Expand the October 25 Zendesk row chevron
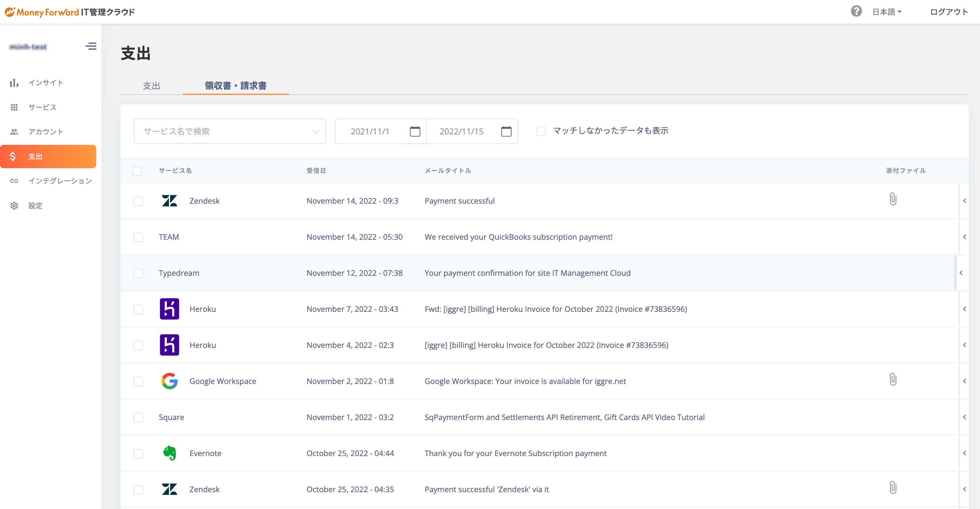The height and width of the screenshot is (509, 980). click(964, 489)
